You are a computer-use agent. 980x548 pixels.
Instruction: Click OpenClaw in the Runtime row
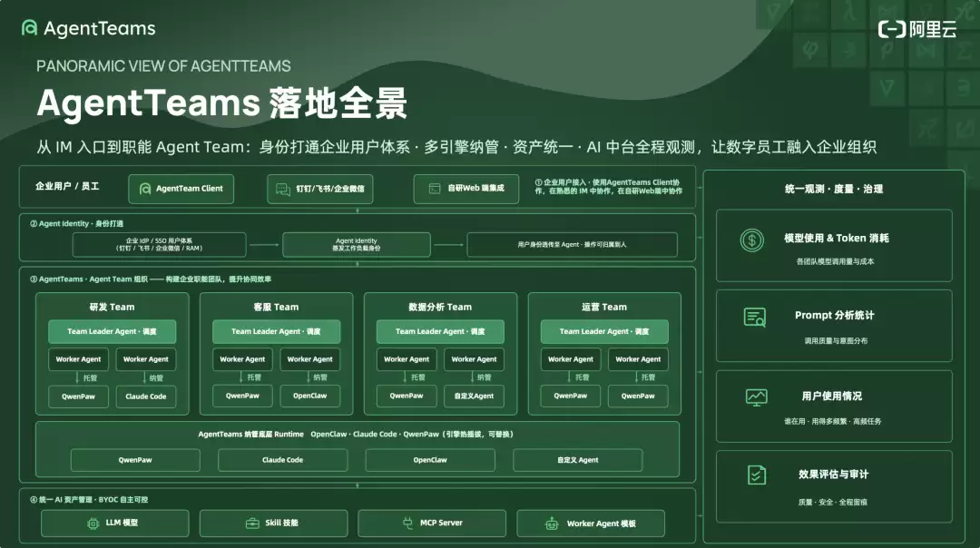[430, 460]
